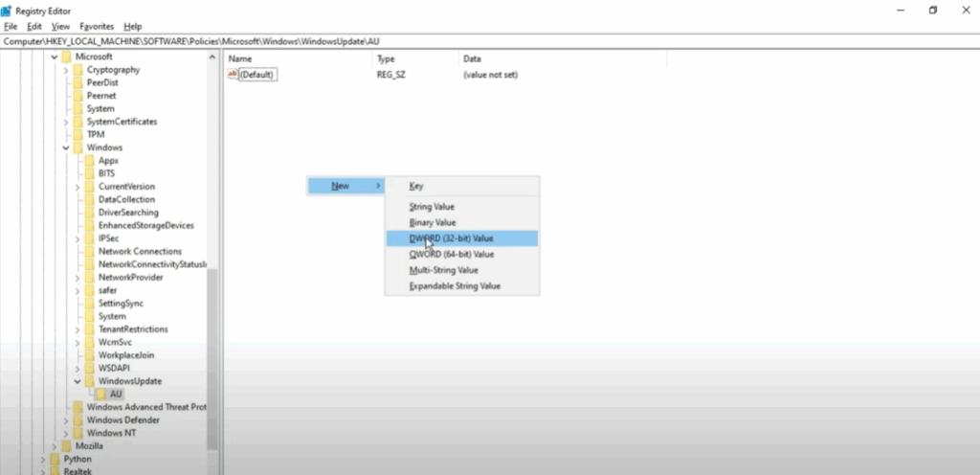The image size is (980, 475).
Task: Choose DWORD (32-bit) Value from submenu
Action: click(462, 238)
